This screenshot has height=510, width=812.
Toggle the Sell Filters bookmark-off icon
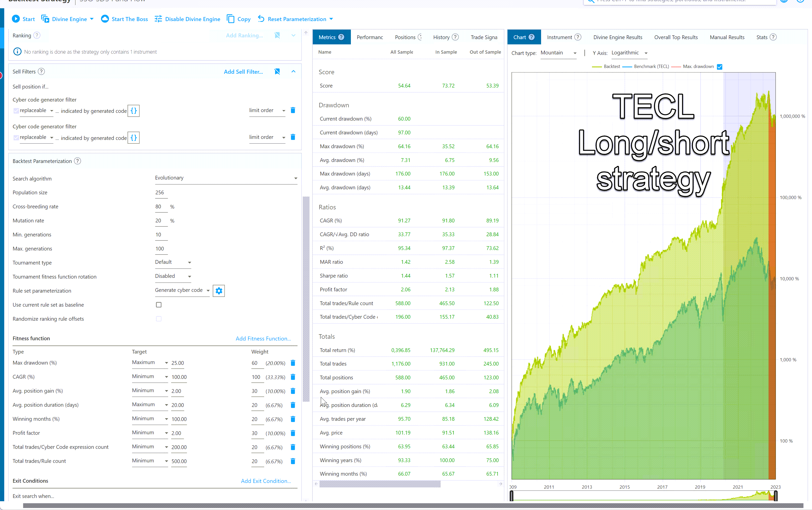277,71
